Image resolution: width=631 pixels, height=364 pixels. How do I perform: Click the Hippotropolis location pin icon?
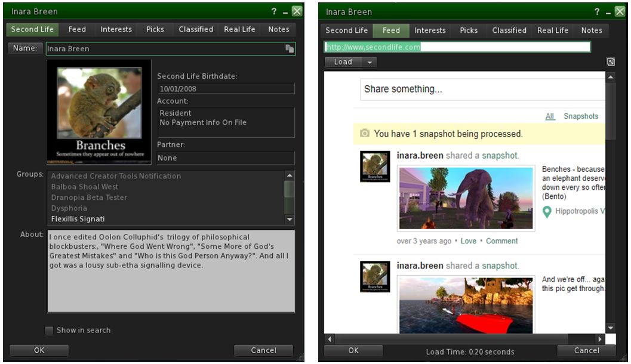pyautogui.click(x=547, y=211)
